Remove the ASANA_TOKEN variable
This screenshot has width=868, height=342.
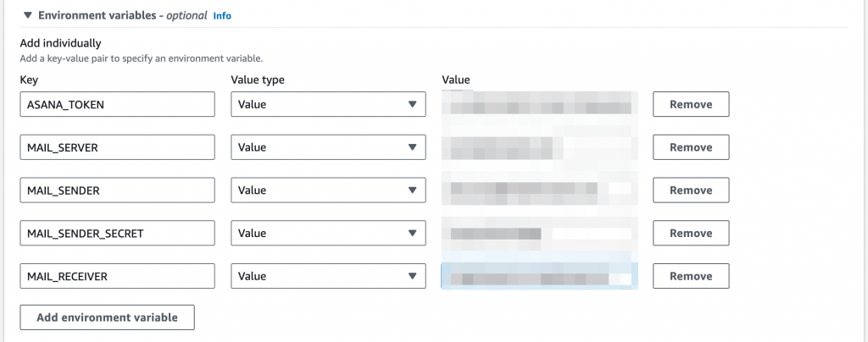[691, 104]
